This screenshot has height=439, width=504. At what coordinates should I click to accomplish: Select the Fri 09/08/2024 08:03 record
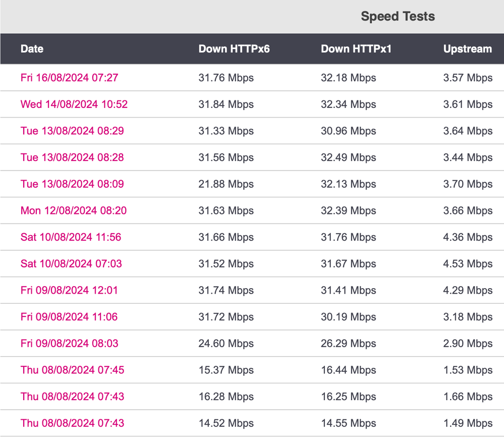70,344
